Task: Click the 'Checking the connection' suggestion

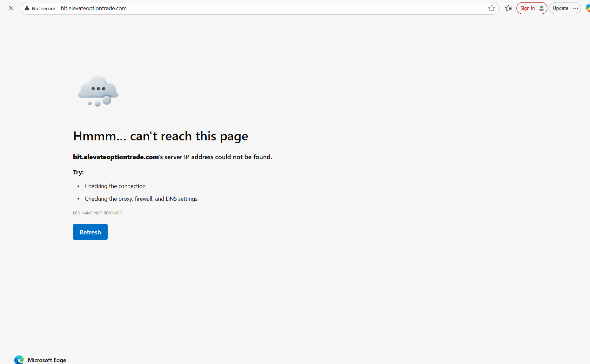Action: [x=115, y=186]
